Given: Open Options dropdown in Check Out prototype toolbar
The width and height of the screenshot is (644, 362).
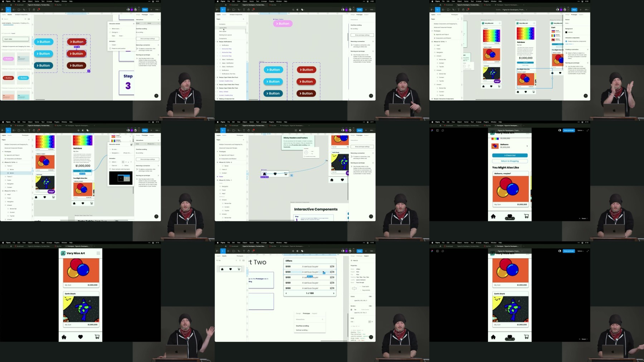Looking at the screenshot, I should pyautogui.click(x=580, y=130).
